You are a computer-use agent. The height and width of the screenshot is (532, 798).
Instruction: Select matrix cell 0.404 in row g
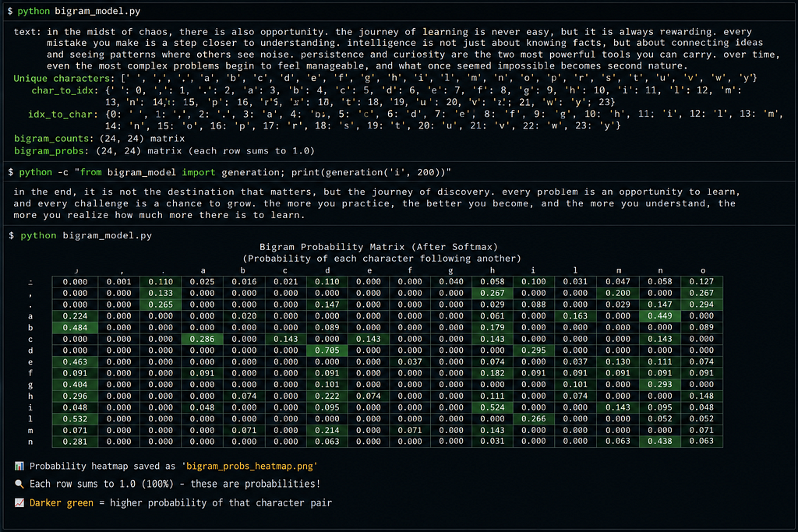pyautogui.click(x=75, y=385)
